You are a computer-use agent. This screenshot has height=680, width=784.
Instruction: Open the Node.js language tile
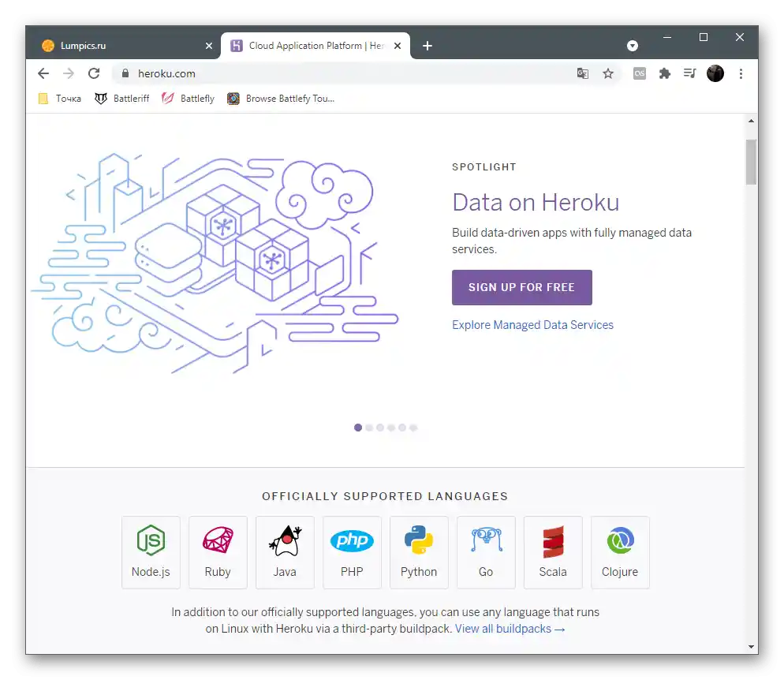tap(151, 552)
